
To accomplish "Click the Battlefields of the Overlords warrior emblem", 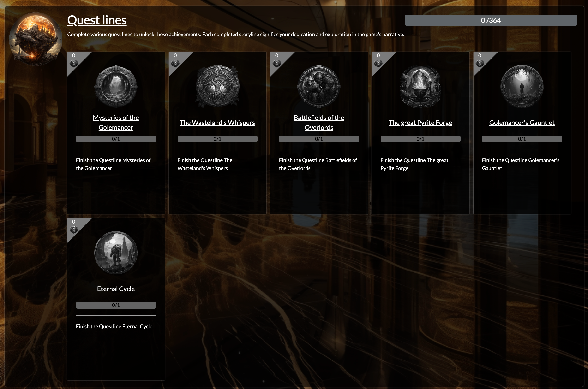I will pos(319,86).
